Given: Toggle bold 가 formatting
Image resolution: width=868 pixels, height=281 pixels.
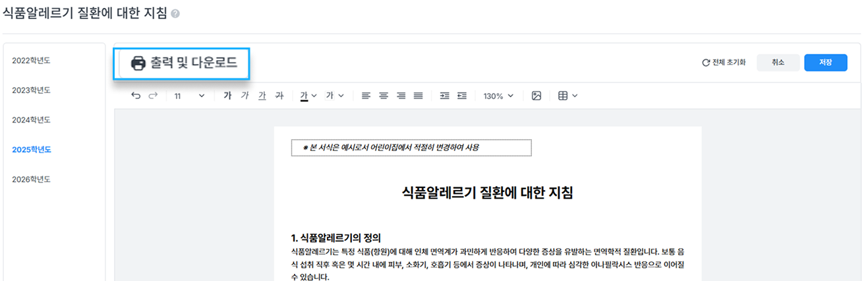Looking at the screenshot, I should tap(227, 96).
